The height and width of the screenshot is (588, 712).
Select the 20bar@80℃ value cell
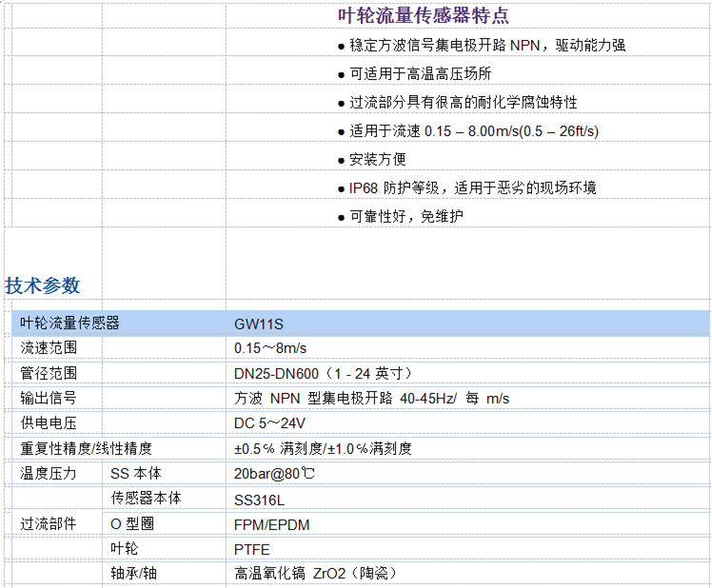274,473
